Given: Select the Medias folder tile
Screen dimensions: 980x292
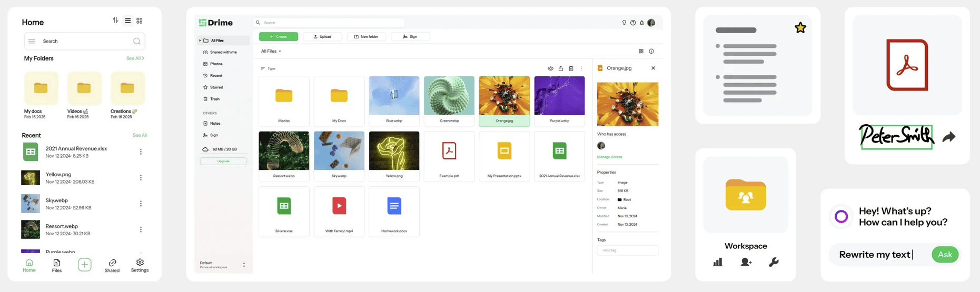Looking at the screenshot, I should coord(284,101).
